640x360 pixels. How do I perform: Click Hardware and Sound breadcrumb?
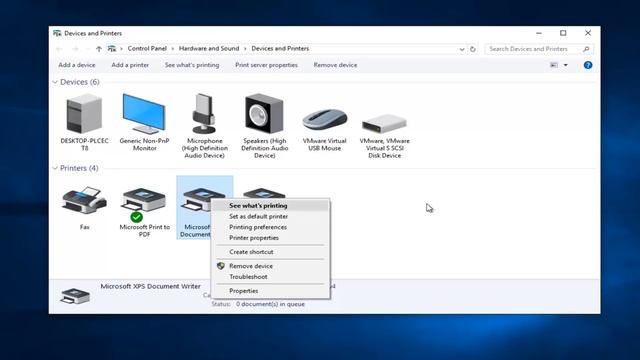pos(209,49)
